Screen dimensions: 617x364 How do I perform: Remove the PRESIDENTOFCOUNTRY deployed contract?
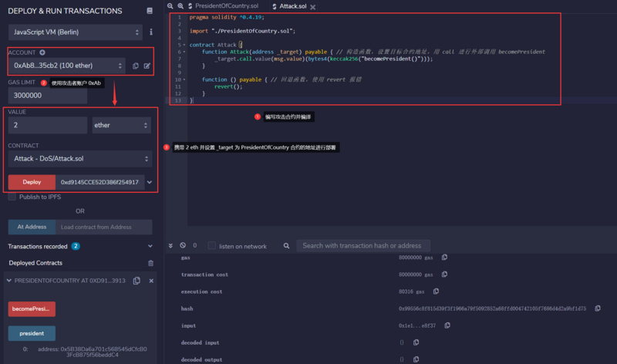point(151,281)
